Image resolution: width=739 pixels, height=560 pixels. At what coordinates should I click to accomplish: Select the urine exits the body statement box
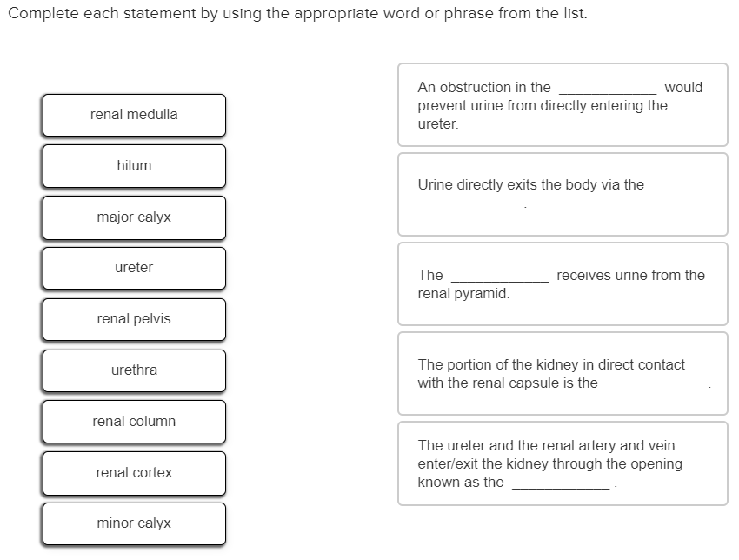(563, 194)
